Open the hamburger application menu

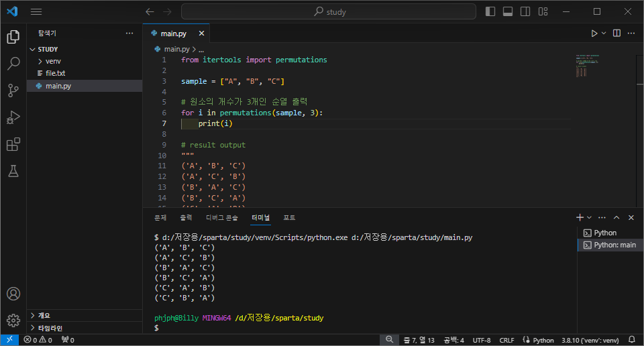click(36, 11)
